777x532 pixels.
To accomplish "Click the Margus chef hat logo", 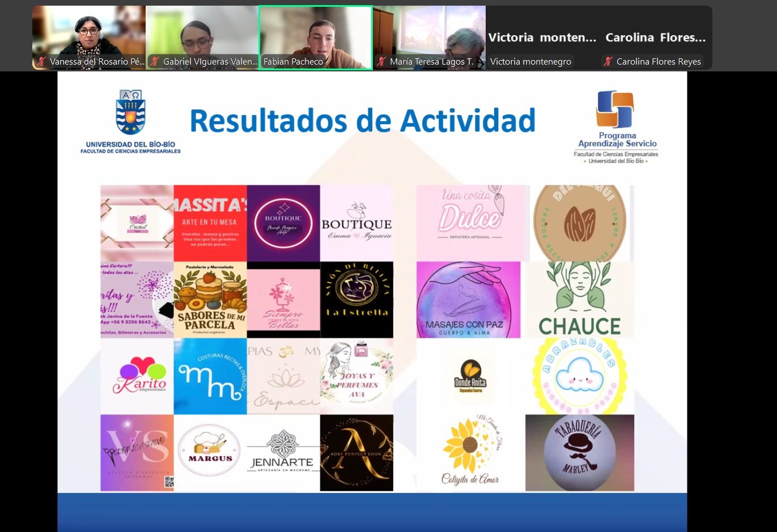I will pos(210,453).
